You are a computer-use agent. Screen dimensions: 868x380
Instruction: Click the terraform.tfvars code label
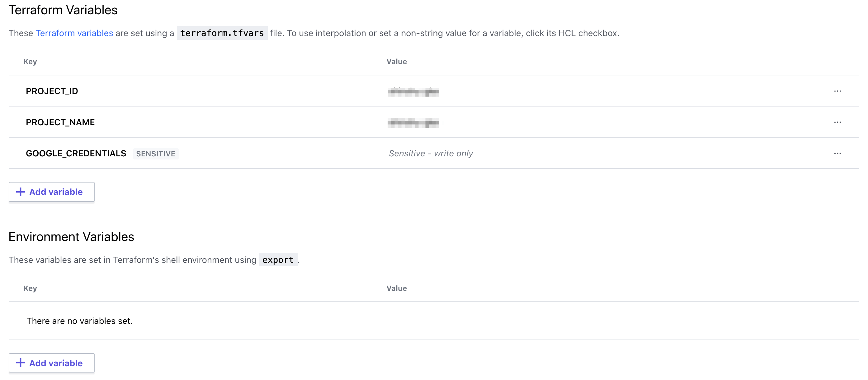pyautogui.click(x=222, y=33)
